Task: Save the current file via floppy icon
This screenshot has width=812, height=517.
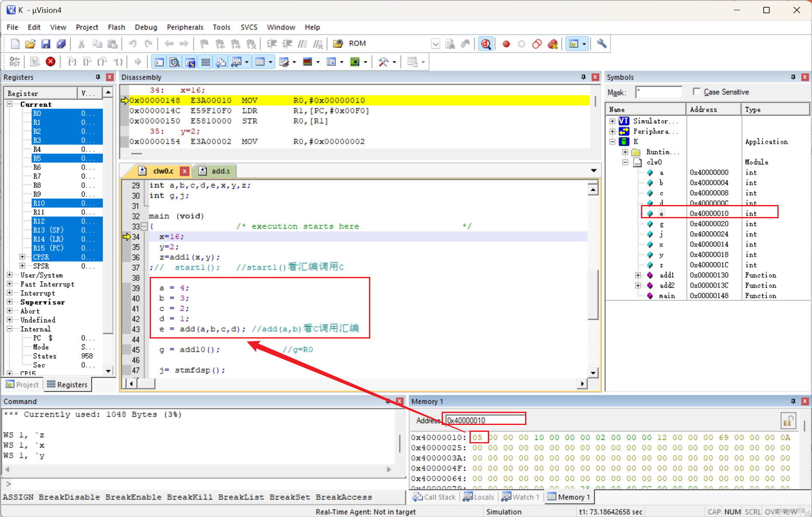Action: [46, 44]
